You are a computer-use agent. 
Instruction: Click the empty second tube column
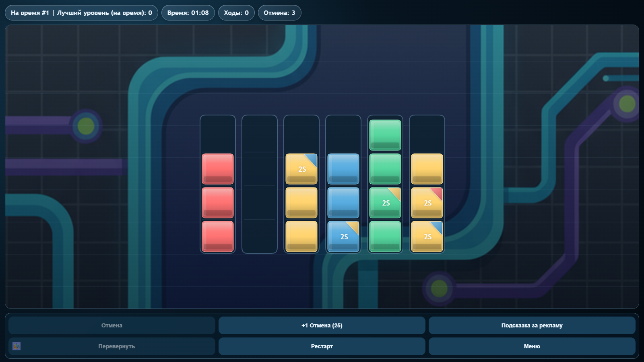click(260, 183)
